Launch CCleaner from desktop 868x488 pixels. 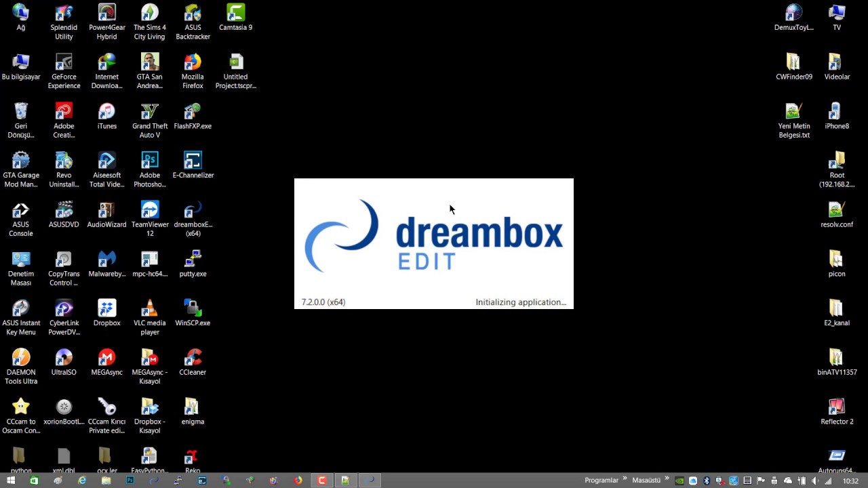pyautogui.click(x=193, y=362)
